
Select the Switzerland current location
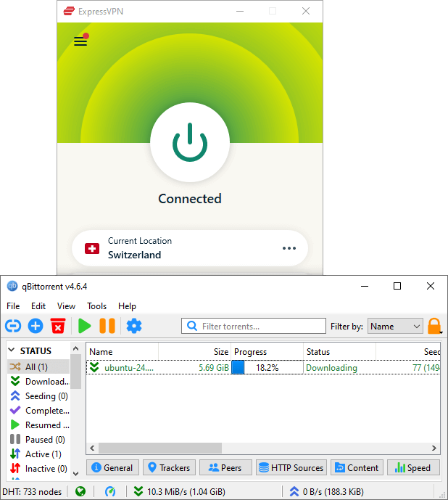pyautogui.click(x=190, y=248)
